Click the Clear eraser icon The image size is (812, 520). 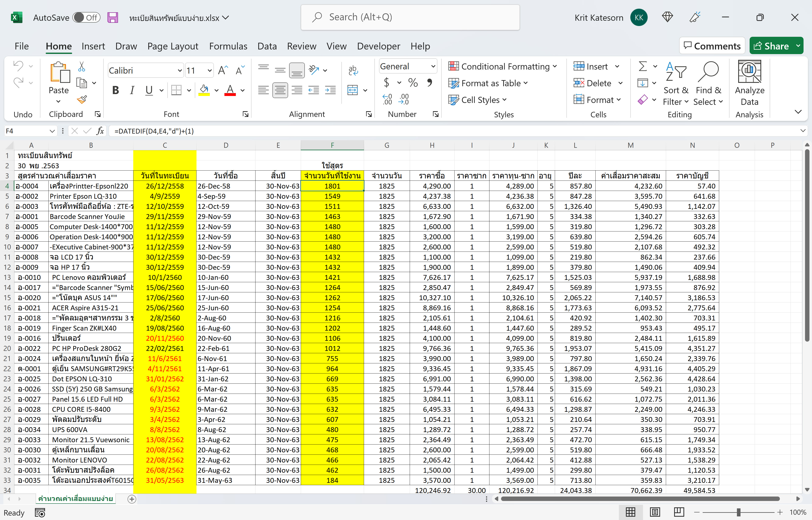643,100
